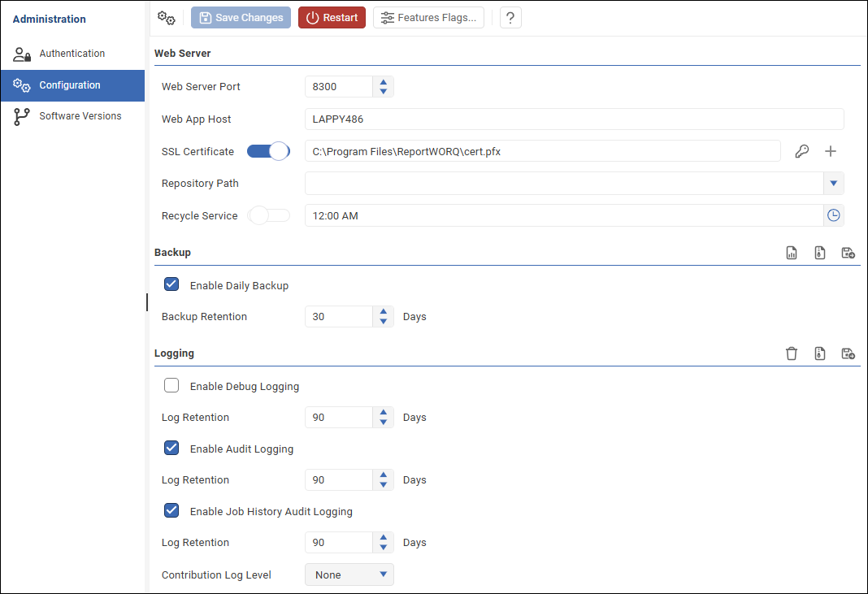The width and height of the screenshot is (868, 594).
Task: Expand the Repository Path dropdown
Action: pos(833,184)
